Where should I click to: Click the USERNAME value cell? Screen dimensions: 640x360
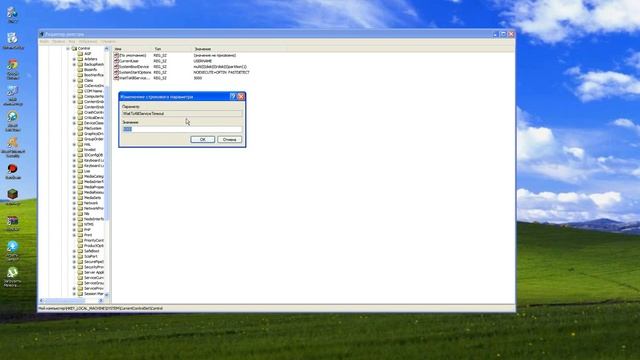(x=202, y=61)
